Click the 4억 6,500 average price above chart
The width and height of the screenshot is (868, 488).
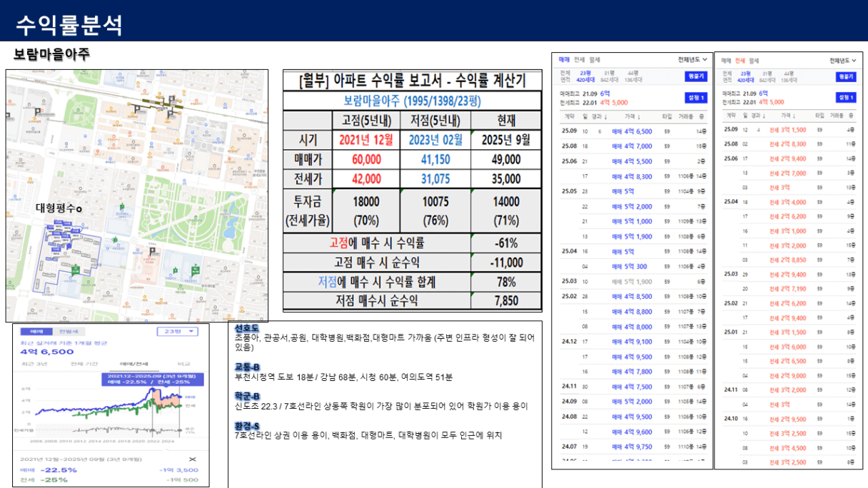(47, 352)
